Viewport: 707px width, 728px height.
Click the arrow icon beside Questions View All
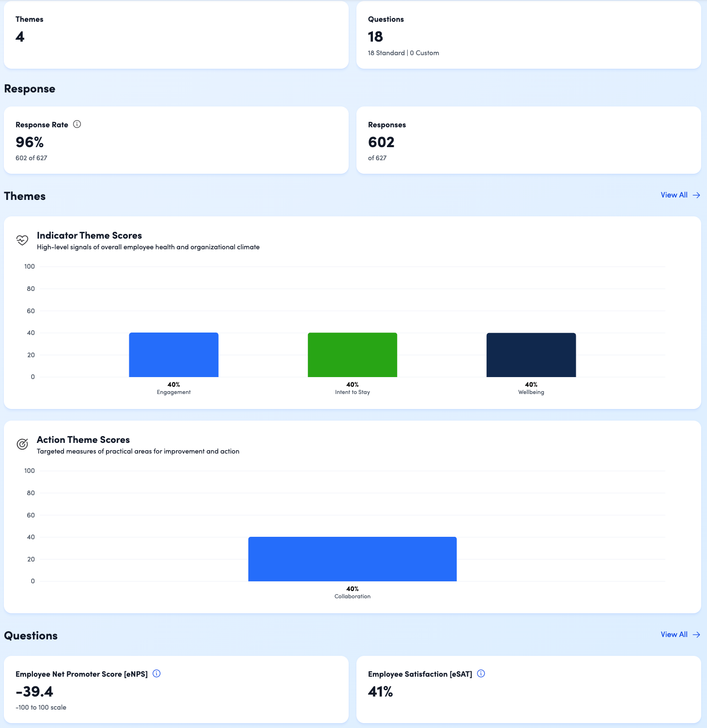(x=696, y=635)
